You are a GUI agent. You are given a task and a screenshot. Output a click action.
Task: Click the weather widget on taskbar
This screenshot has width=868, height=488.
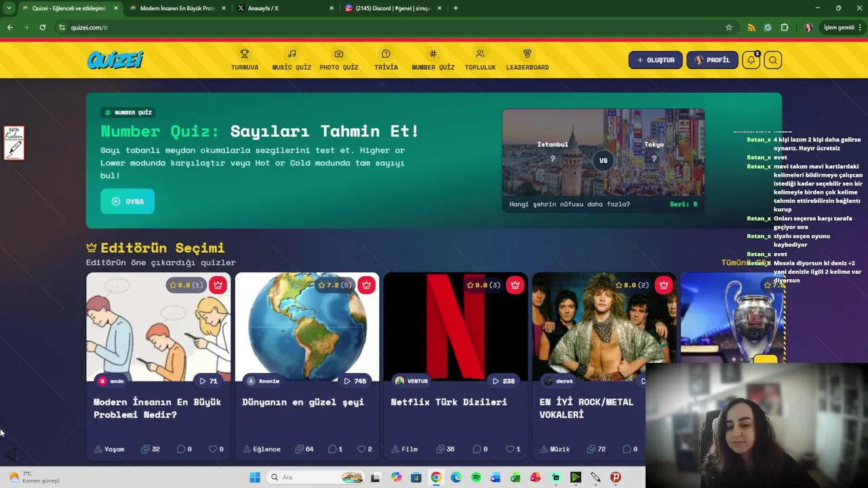coord(34,477)
